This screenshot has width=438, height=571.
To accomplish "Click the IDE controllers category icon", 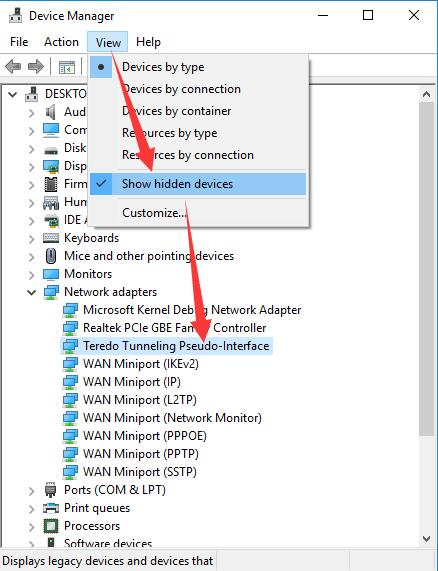I will click(51, 220).
